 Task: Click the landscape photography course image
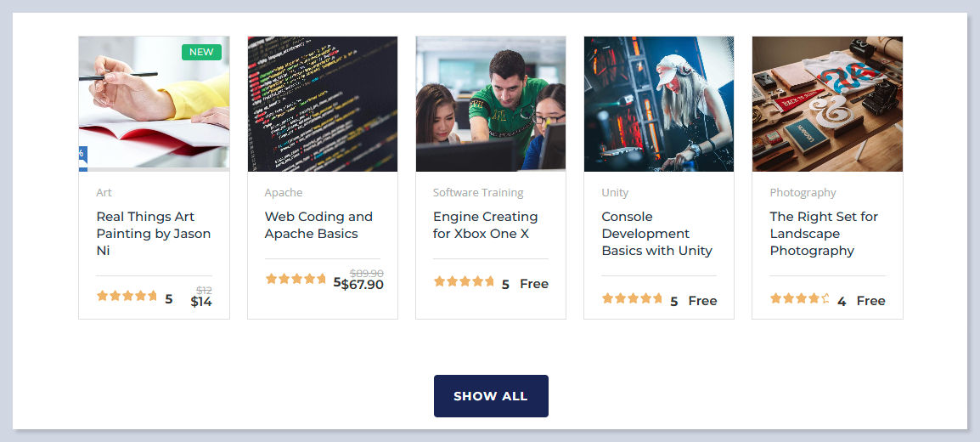click(x=827, y=104)
